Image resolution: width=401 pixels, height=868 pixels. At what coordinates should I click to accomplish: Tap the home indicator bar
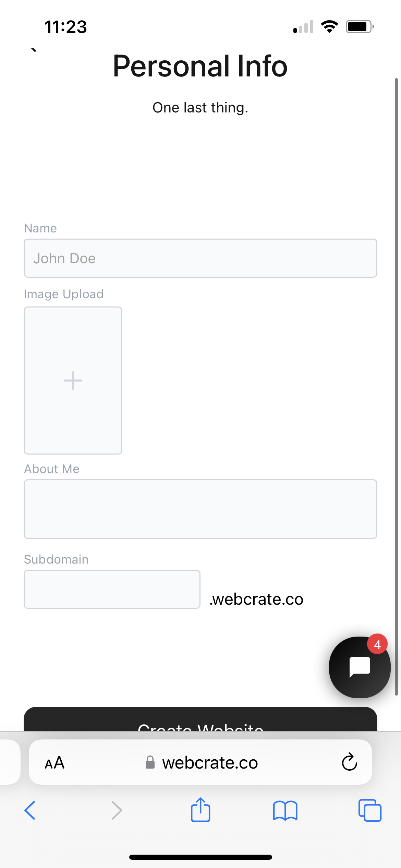tap(200, 857)
